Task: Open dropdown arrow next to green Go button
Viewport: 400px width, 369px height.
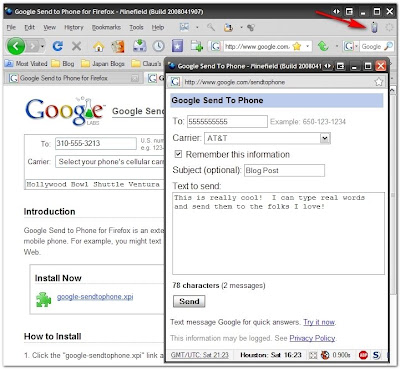Action: click(x=337, y=46)
